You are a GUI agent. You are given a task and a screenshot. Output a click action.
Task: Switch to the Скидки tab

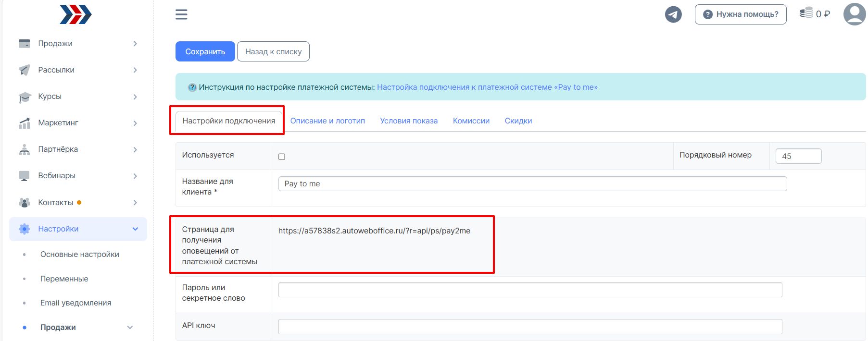click(x=518, y=121)
